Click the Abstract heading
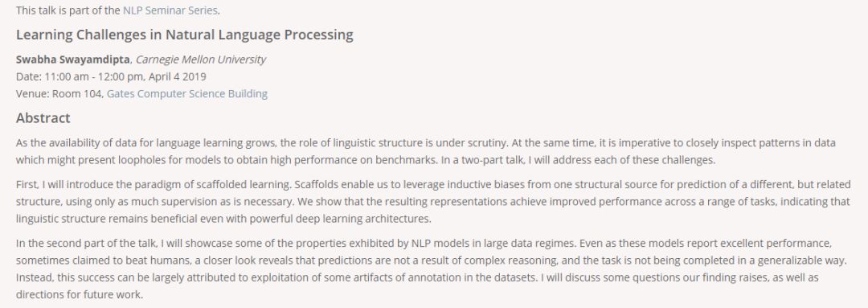The height and width of the screenshot is (308, 868). [43, 118]
